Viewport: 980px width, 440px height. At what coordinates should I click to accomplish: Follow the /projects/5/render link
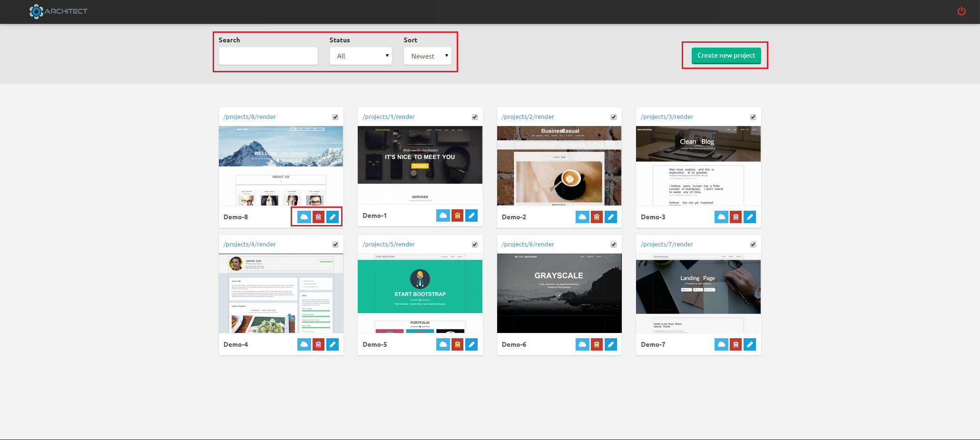(x=388, y=244)
